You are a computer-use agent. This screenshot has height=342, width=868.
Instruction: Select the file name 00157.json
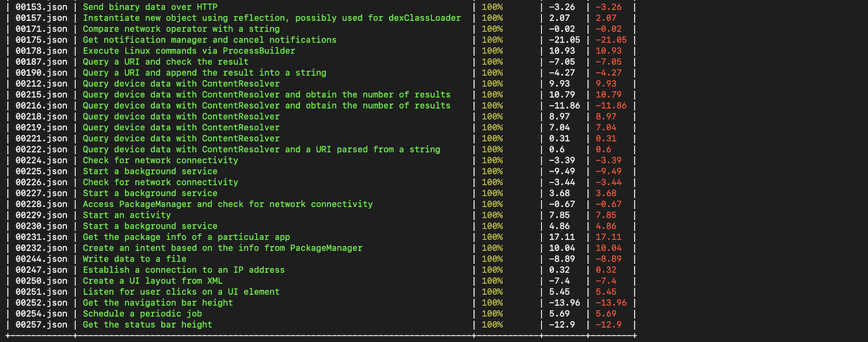[41, 18]
